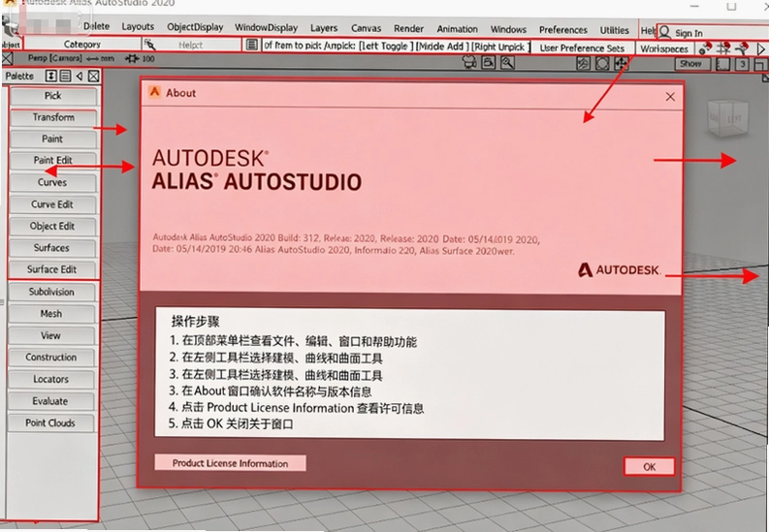The image size is (769, 532).
Task: Open the Palette list menu icon
Action: pos(65,76)
